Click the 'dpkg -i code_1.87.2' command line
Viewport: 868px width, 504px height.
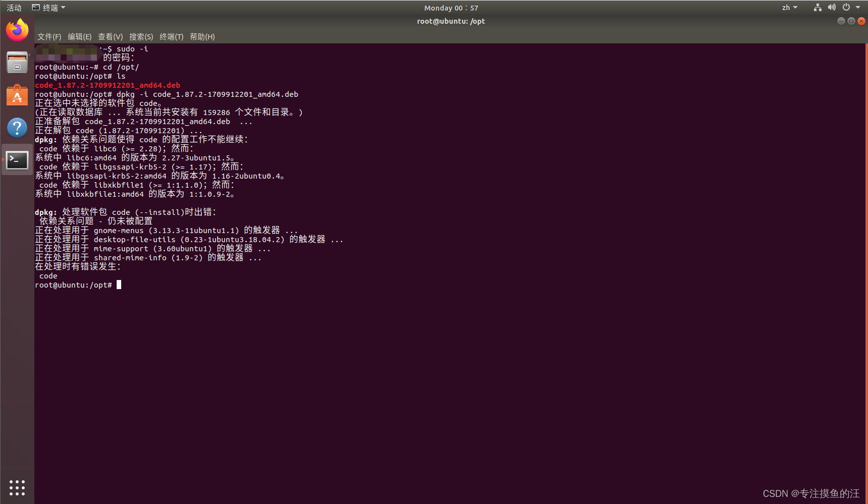(167, 94)
